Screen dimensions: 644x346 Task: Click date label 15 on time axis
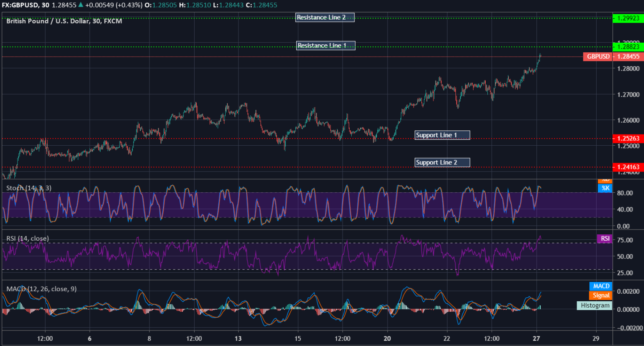298,338
